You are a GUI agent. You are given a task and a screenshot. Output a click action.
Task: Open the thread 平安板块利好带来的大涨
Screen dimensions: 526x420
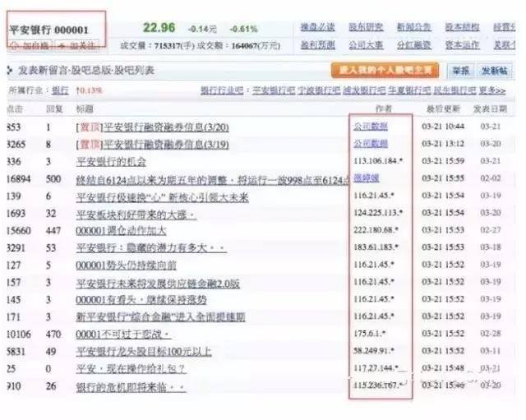coord(136,215)
